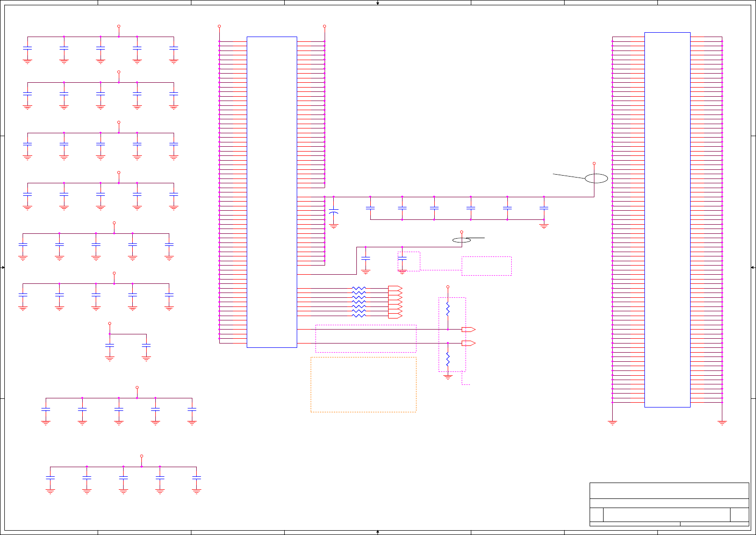
Task: Click the power node above the large ellipse
Action: tap(594, 164)
